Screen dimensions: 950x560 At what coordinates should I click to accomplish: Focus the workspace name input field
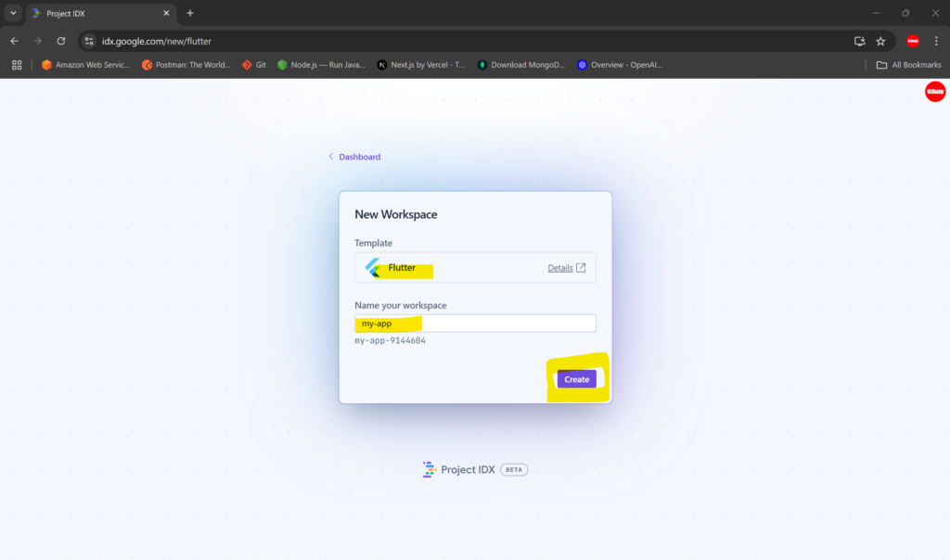(475, 324)
